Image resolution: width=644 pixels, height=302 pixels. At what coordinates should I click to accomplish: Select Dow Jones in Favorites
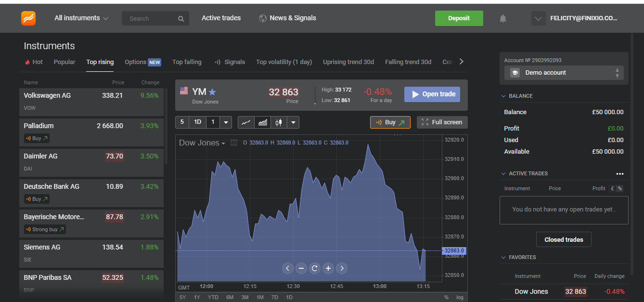tap(564, 291)
